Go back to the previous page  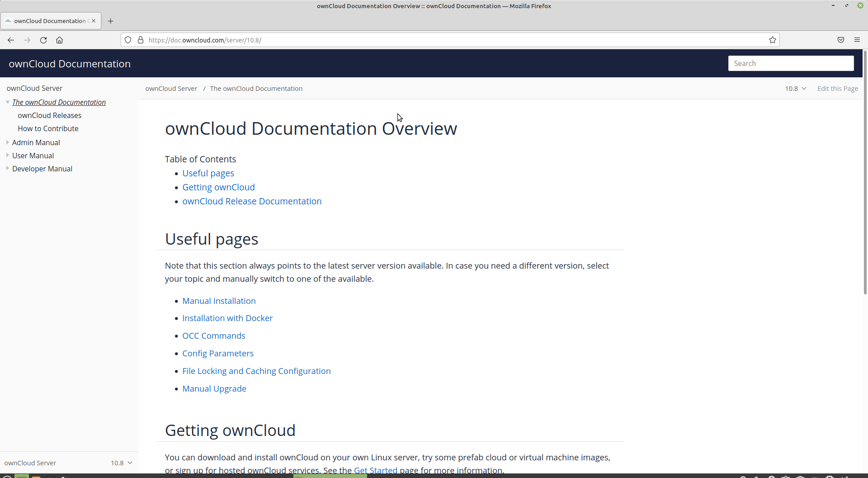tap(10, 40)
